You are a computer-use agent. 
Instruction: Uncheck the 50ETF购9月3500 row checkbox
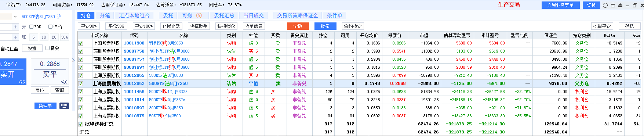tap(80, 116)
